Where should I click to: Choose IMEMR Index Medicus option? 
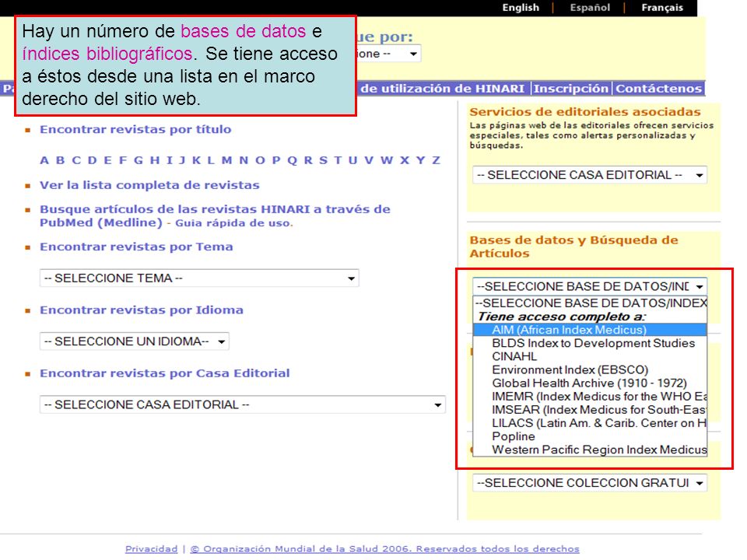click(590, 397)
